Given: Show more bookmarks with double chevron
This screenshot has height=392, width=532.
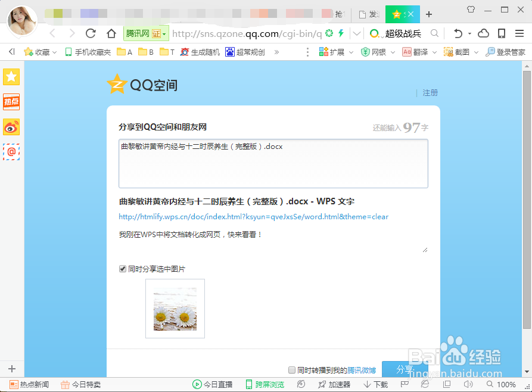Looking at the screenshot, I should 276,52.
